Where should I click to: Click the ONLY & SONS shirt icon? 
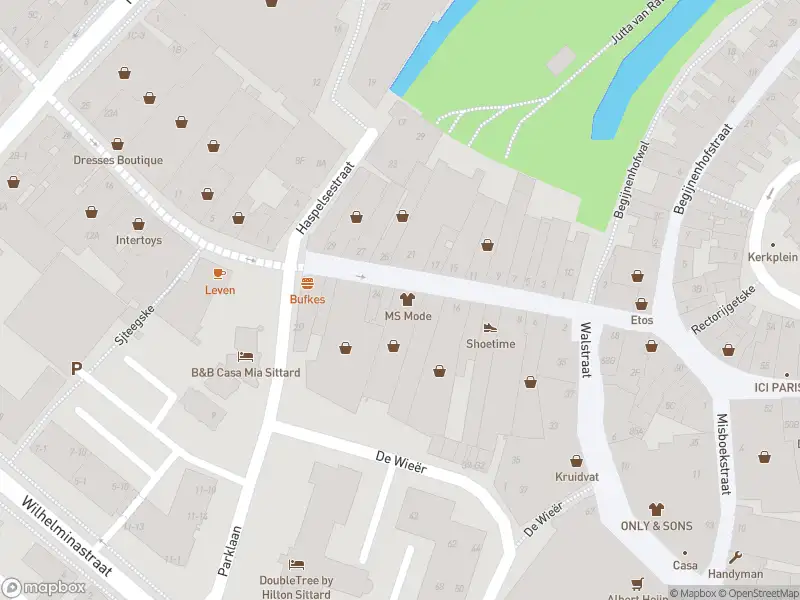656,509
